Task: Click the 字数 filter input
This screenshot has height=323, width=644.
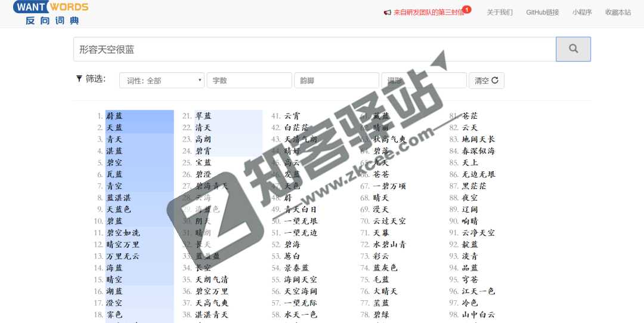Action: point(249,81)
